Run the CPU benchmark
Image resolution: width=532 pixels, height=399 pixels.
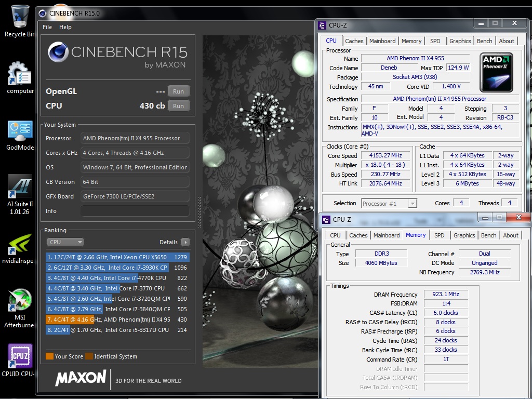click(179, 106)
